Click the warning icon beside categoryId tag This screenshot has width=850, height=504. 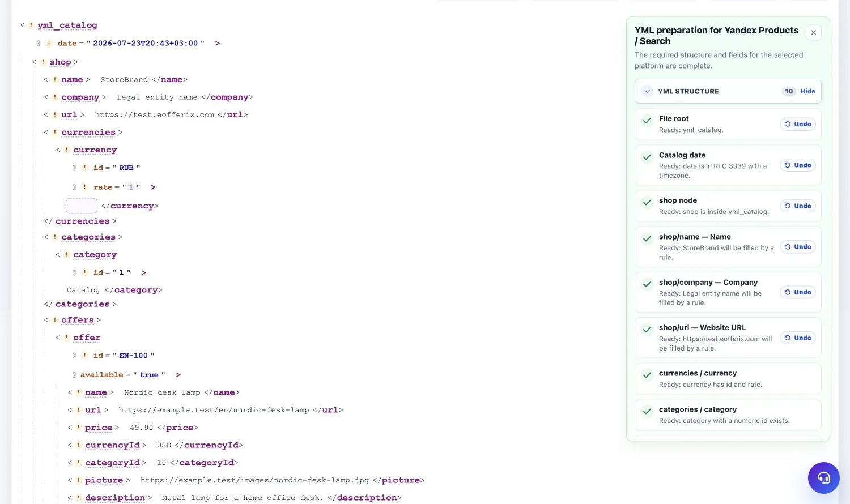[x=79, y=462]
